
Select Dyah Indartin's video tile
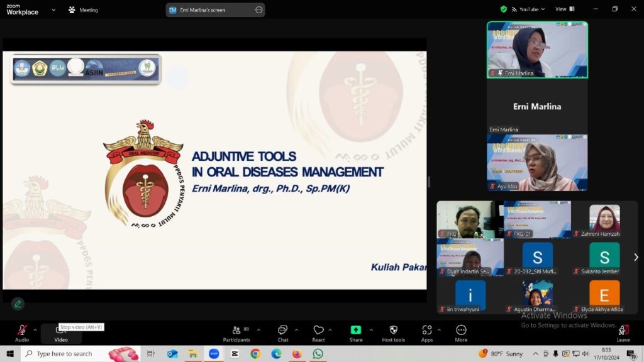(x=470, y=257)
